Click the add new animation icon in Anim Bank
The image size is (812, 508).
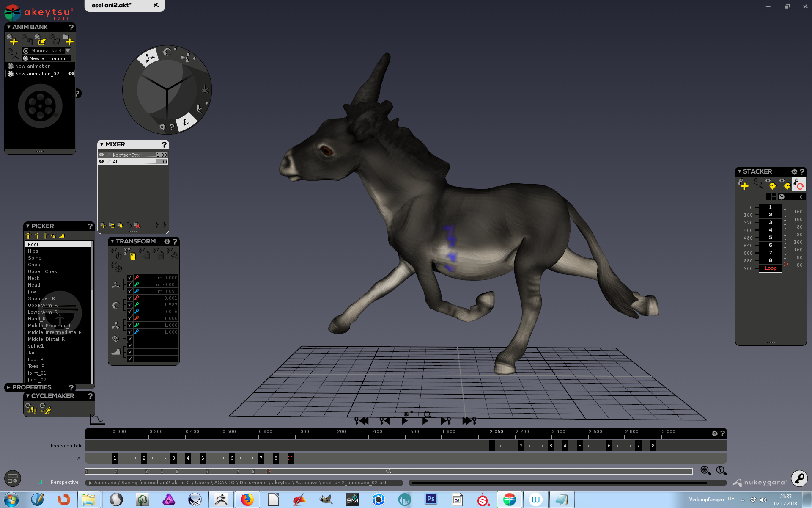tap(12, 40)
